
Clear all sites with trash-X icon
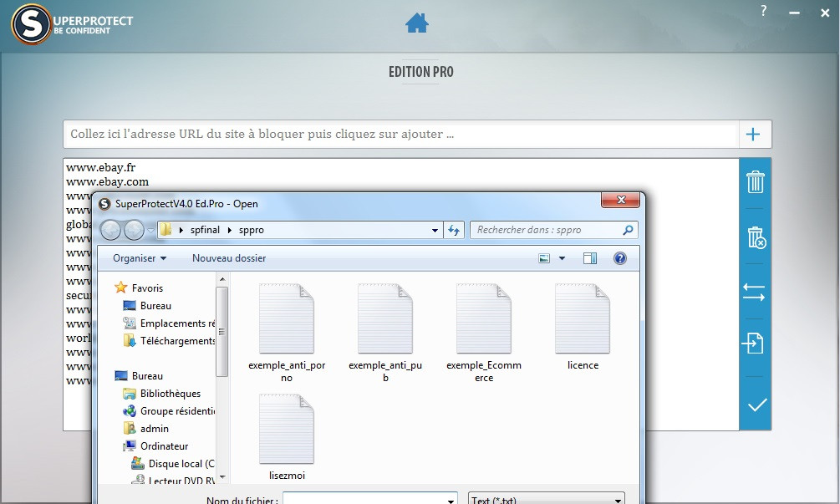pyautogui.click(x=756, y=237)
